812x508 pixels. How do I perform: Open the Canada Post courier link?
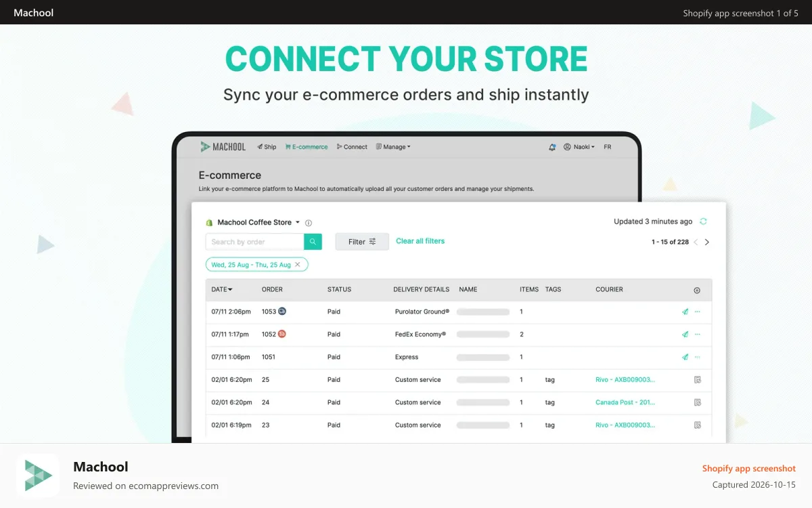(x=625, y=402)
